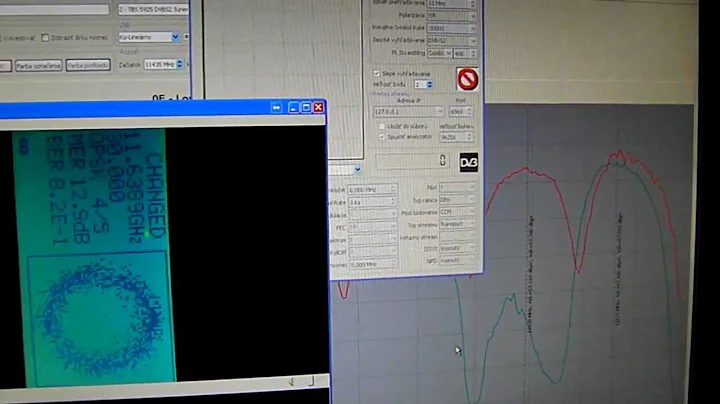The height and width of the screenshot is (404, 720).
Task: Open the Adresa IP 127.0.0.1 combo box
Action: point(408,112)
